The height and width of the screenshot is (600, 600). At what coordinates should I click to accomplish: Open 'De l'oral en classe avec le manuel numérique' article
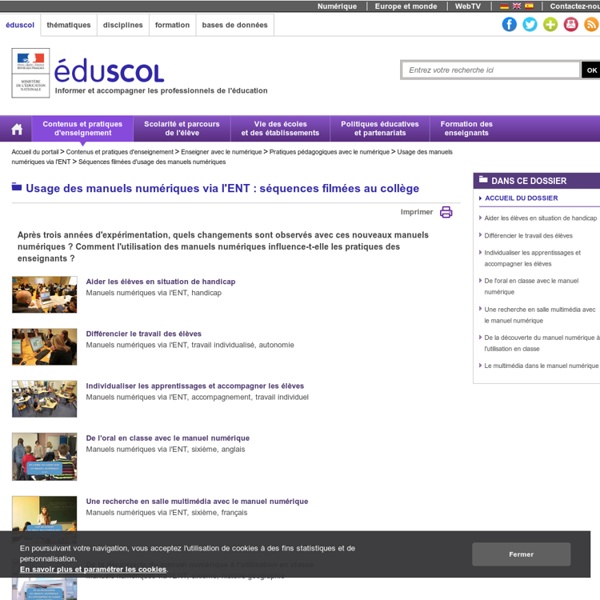tap(168, 438)
